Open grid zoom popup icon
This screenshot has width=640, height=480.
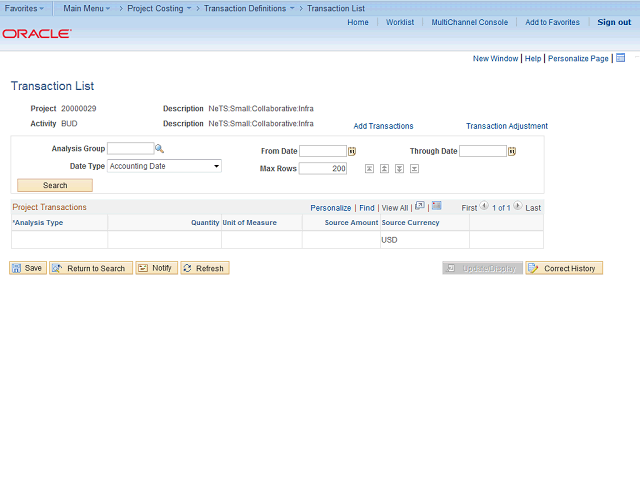(420, 206)
